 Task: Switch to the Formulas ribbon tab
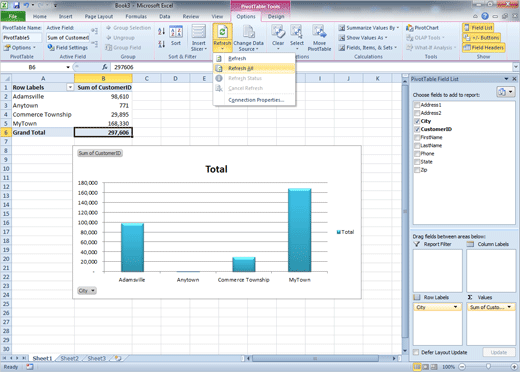[x=136, y=16]
